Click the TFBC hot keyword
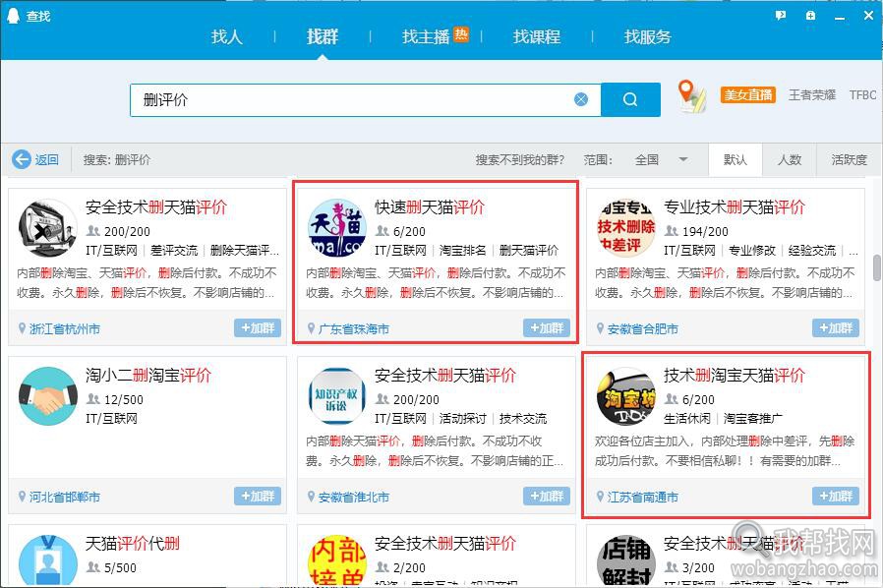Viewport: 883px width, 588px height. pos(863,95)
